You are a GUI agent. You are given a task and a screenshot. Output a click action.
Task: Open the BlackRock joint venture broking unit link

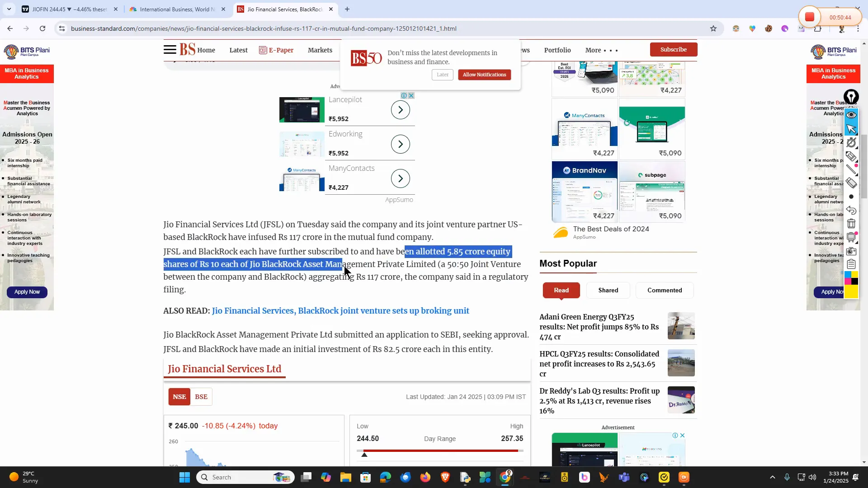(340, 311)
